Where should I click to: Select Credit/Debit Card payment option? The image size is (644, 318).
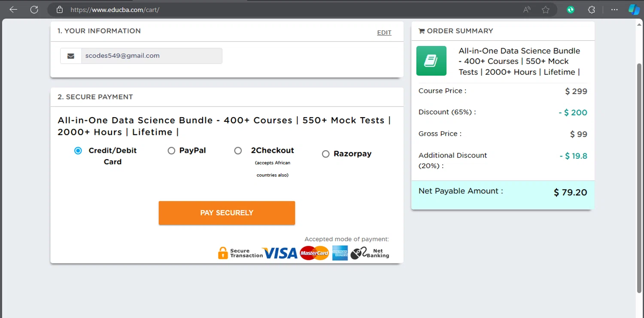(x=78, y=151)
